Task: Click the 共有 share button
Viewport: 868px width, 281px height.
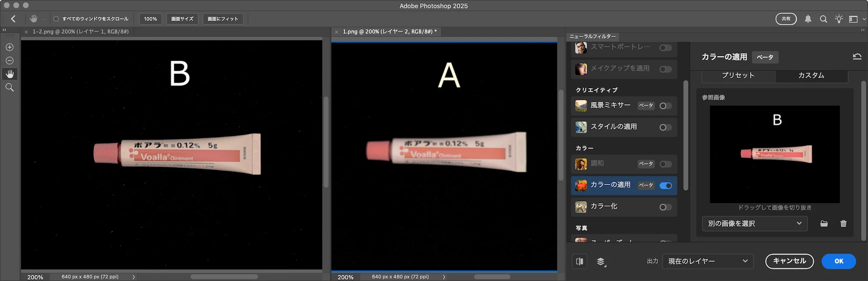Action: pos(786,19)
